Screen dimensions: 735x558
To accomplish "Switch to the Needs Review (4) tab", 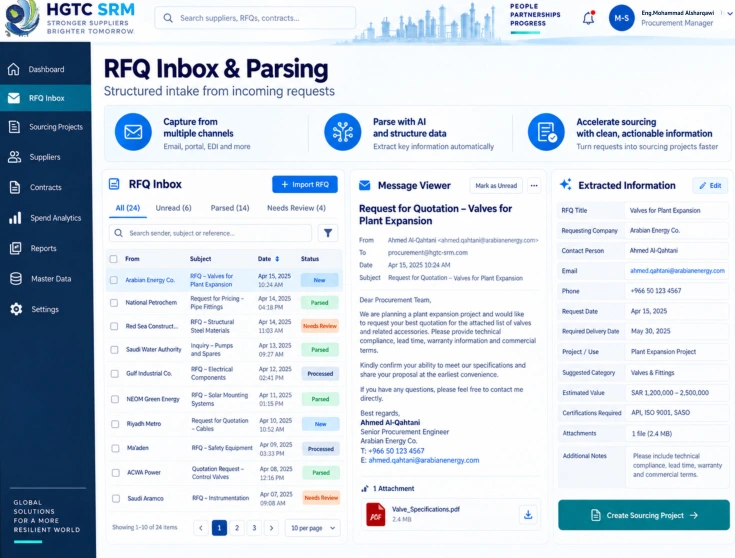I will 296,208.
